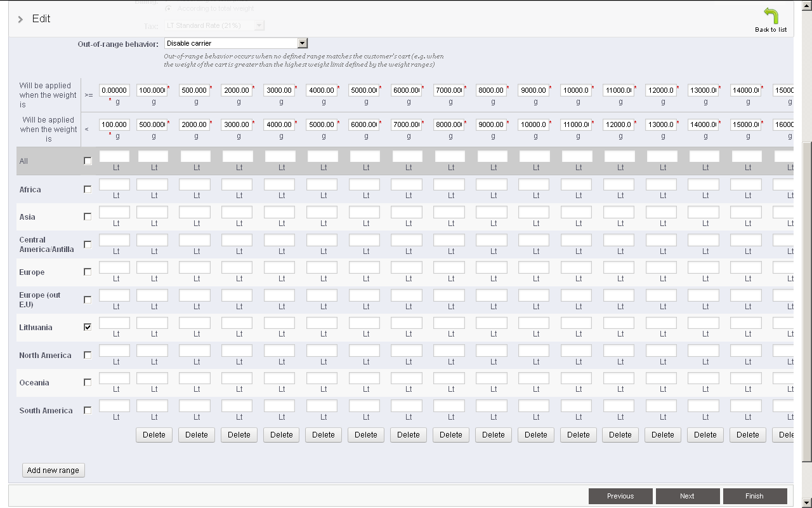The image size is (812, 508).
Task: Uncheck the Lithuania zone checkbox
Action: coord(88,327)
